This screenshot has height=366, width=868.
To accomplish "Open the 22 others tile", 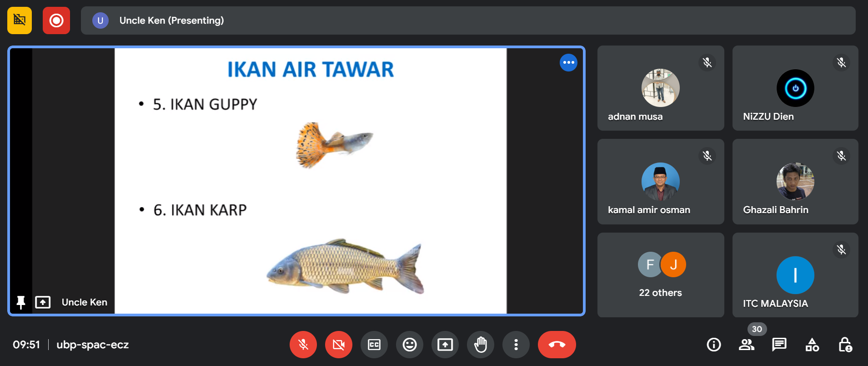I will pyautogui.click(x=661, y=275).
